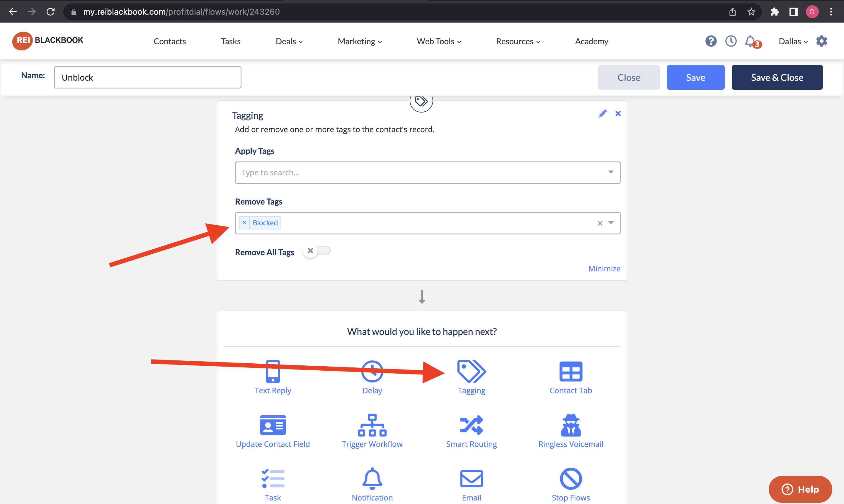Click the Close button

coord(629,77)
